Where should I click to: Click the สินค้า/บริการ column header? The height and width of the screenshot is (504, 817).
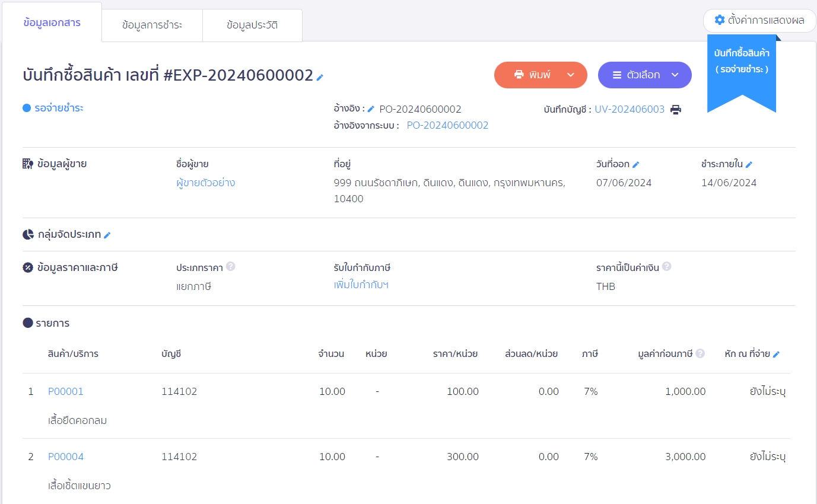pos(73,354)
